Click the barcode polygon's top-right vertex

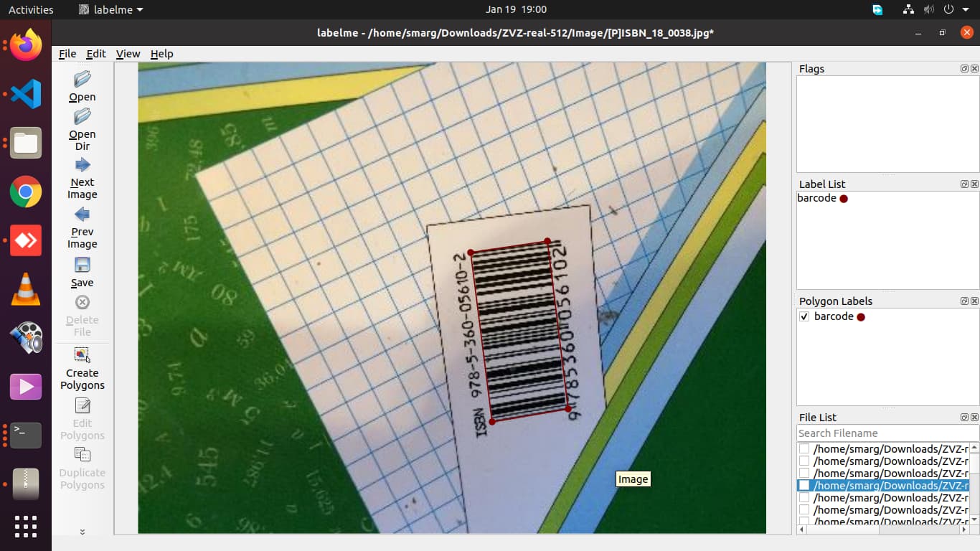[x=547, y=241]
